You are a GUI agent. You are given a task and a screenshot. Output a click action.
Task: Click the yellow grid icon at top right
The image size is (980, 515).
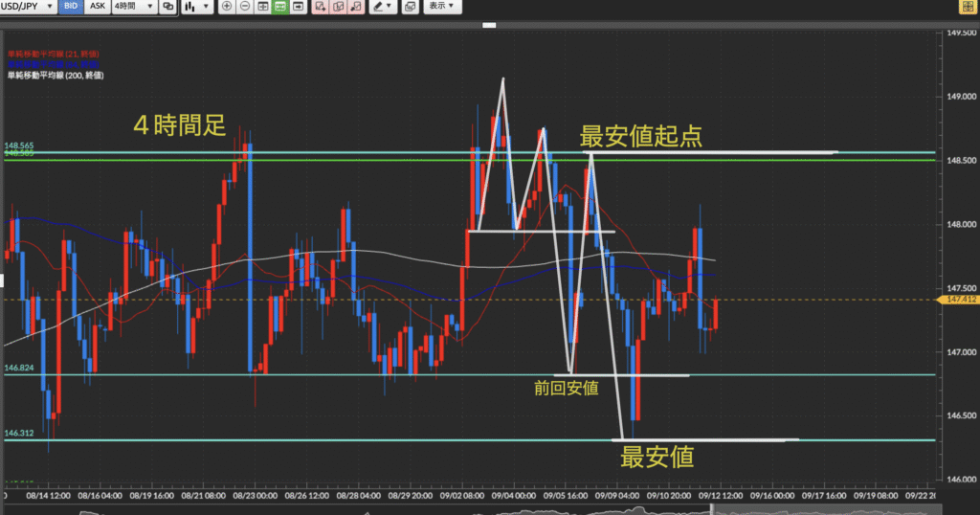(x=969, y=7)
